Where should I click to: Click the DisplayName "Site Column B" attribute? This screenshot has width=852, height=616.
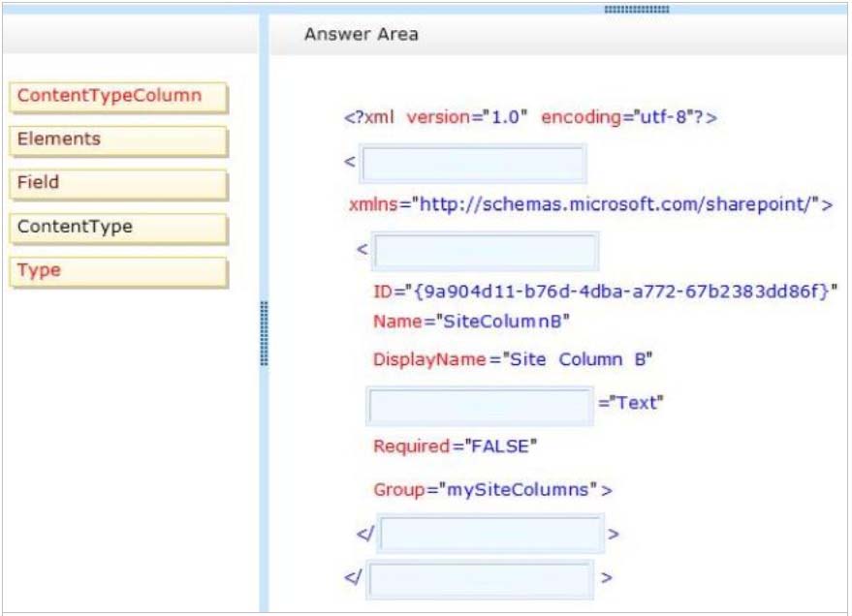click(513, 359)
